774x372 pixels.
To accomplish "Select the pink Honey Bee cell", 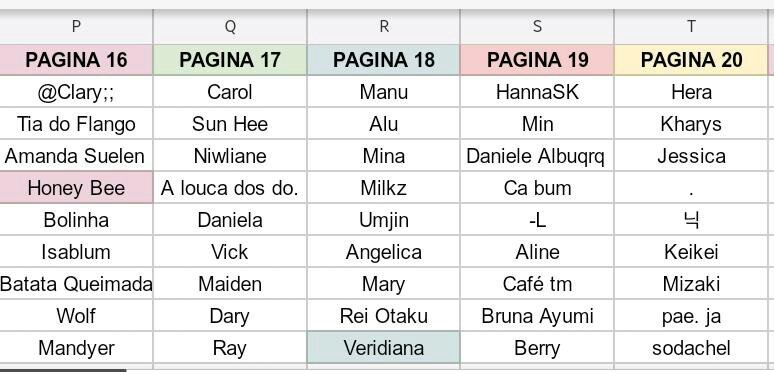I will coord(76,187).
